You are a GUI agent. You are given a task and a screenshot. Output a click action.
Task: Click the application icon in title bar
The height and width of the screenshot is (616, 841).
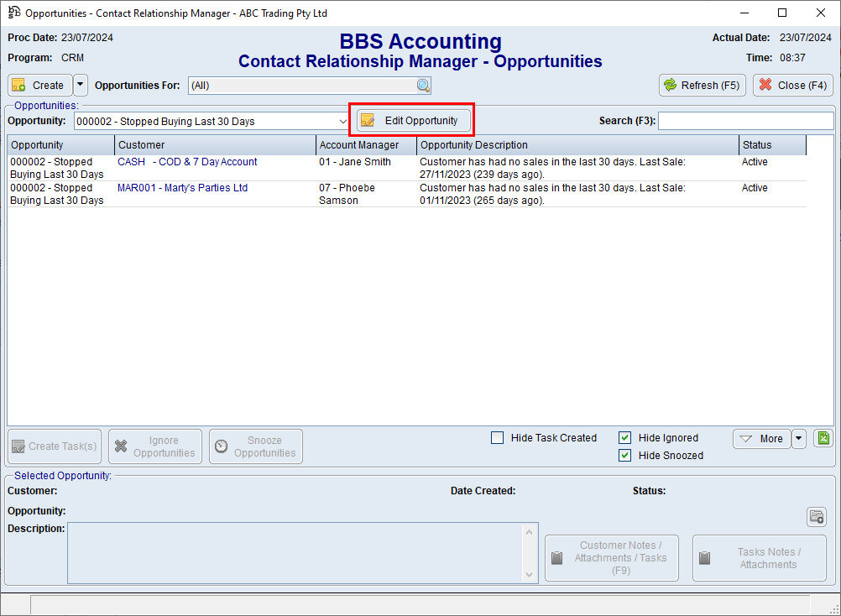click(14, 13)
